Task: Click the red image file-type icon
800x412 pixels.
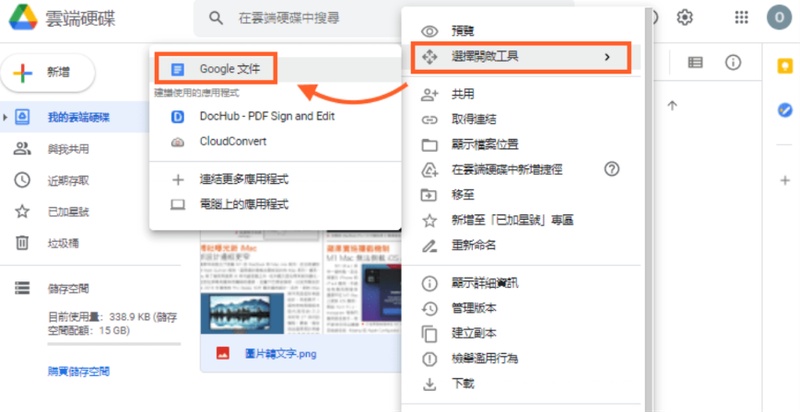Action: 222,353
